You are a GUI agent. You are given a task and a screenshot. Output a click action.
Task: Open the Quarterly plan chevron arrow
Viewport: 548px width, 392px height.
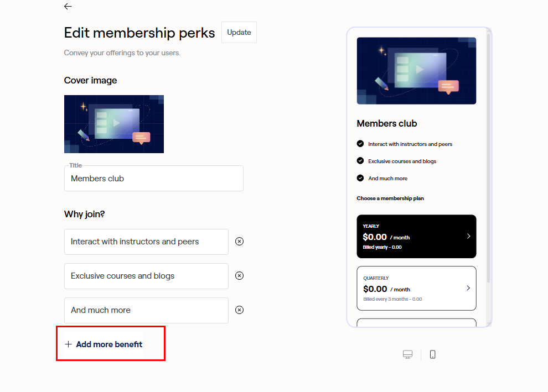pos(468,288)
